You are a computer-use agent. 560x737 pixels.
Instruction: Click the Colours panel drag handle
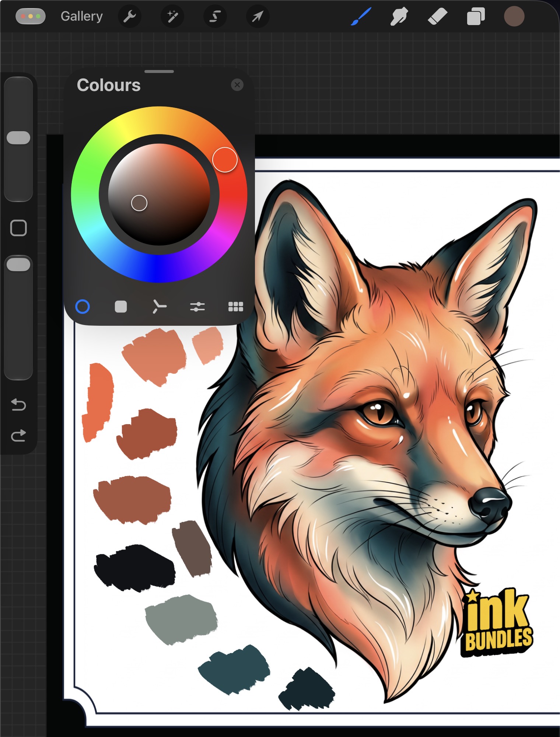pos(159,71)
